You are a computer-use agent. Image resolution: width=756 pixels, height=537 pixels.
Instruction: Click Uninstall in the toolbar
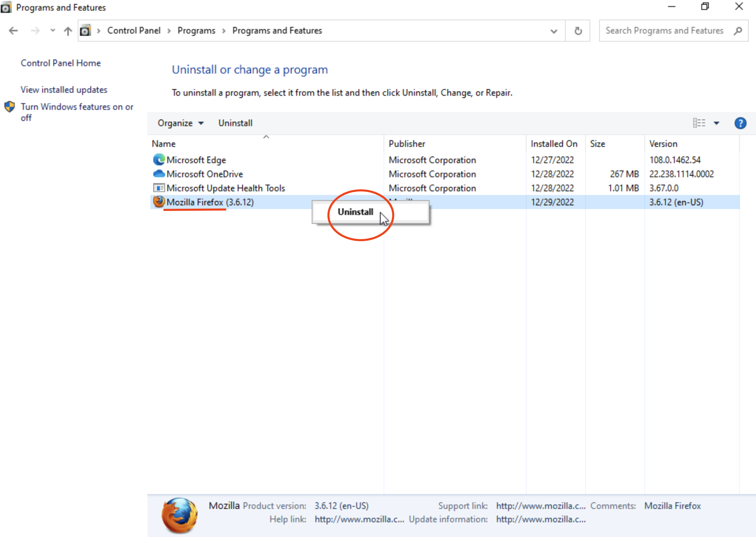point(235,123)
